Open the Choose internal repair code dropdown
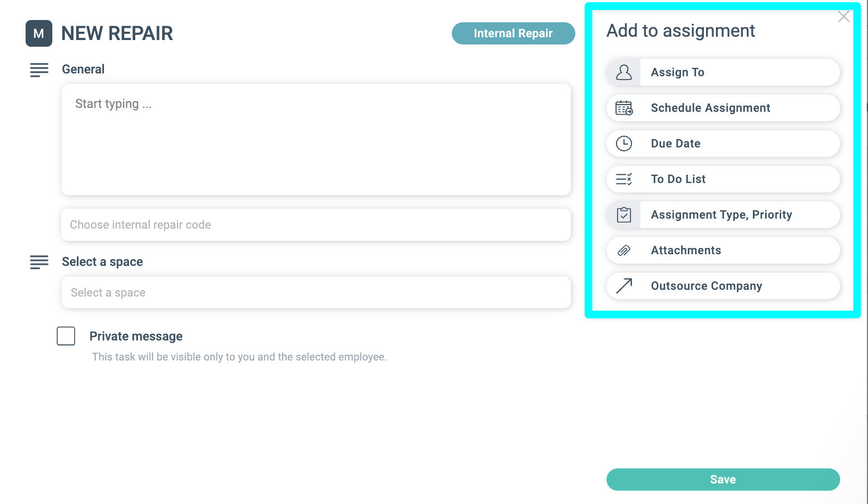The width and height of the screenshot is (868, 504). (x=316, y=225)
